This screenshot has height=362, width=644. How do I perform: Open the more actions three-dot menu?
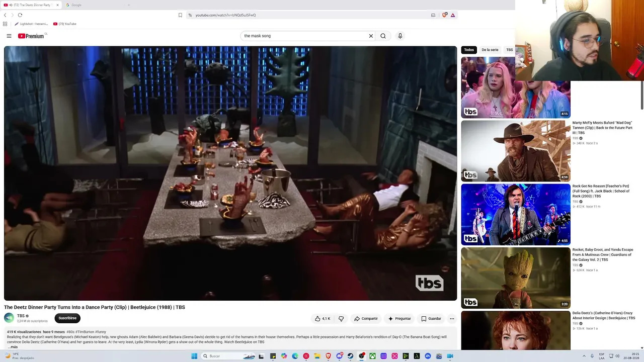(452, 318)
